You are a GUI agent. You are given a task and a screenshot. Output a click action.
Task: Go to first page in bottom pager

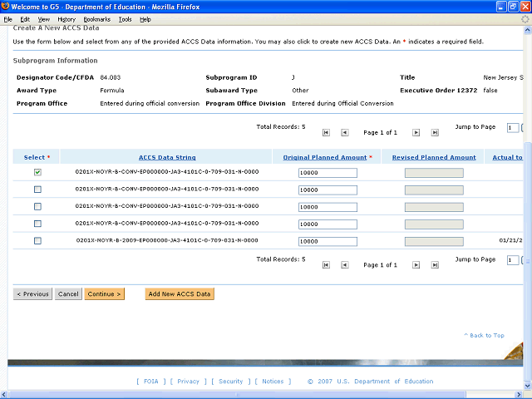tap(326, 265)
